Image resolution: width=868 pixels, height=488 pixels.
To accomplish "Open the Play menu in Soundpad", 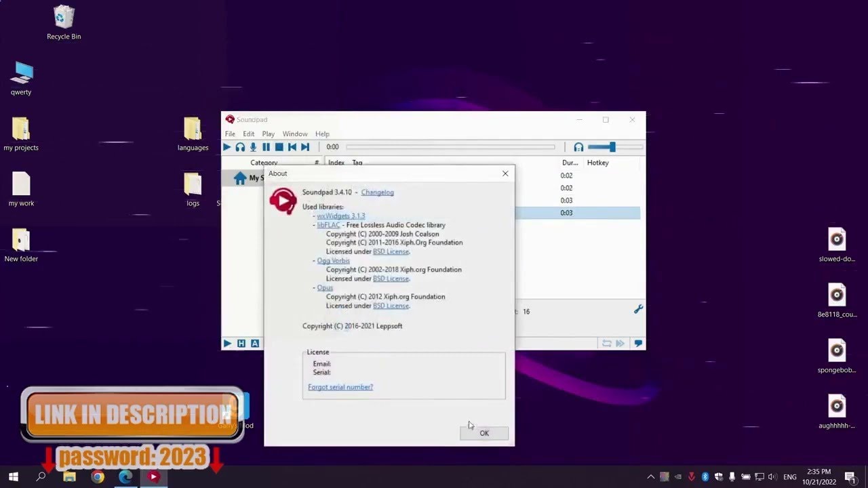I will pos(269,134).
